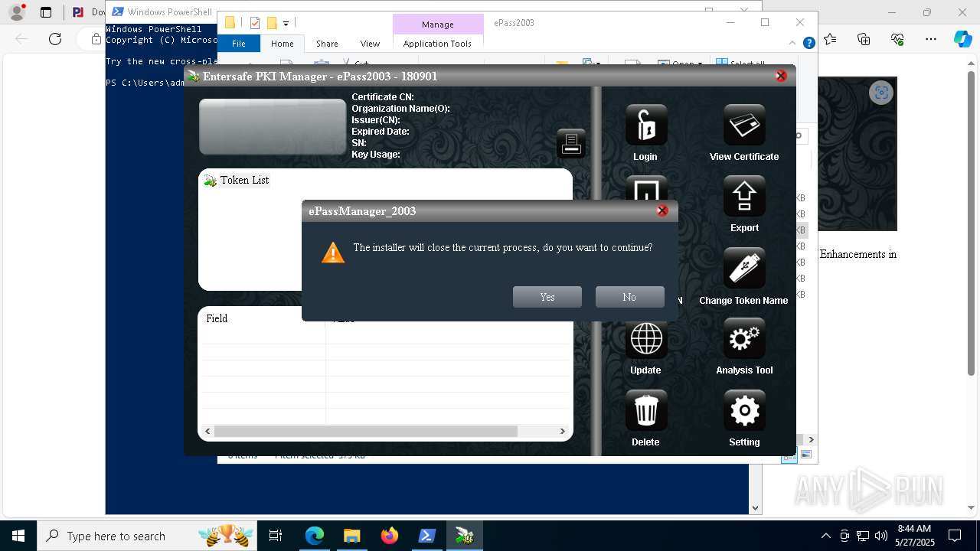This screenshot has width=980, height=551.
Task: Open the Copilot icon in Edge
Action: click(962, 39)
